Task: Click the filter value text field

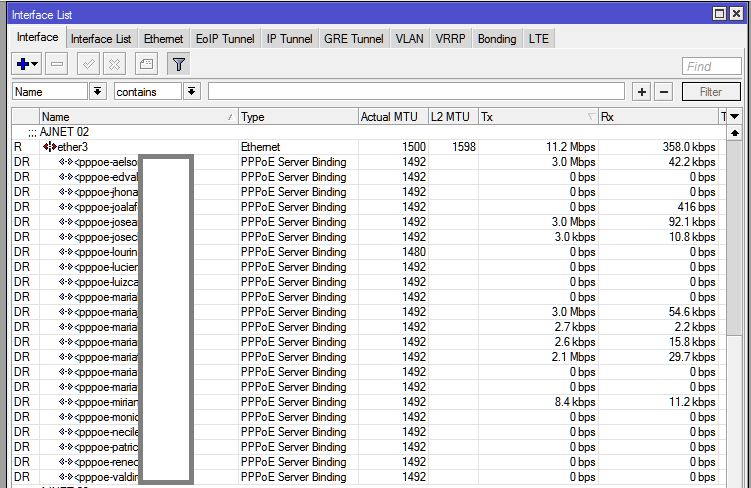Action: point(416,91)
